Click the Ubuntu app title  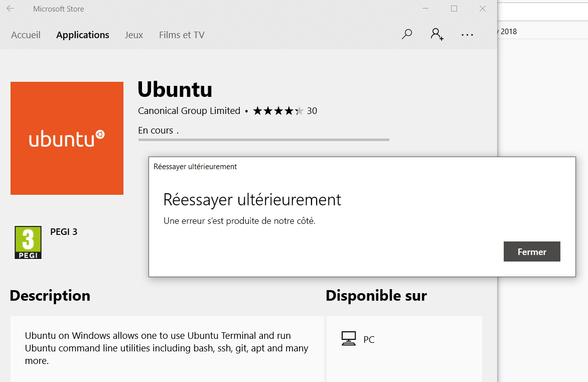click(x=175, y=89)
